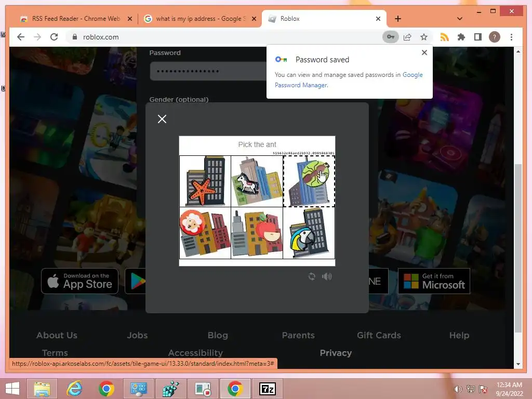Click the Password input field
This screenshot has height=399, width=532.
pyautogui.click(x=209, y=71)
